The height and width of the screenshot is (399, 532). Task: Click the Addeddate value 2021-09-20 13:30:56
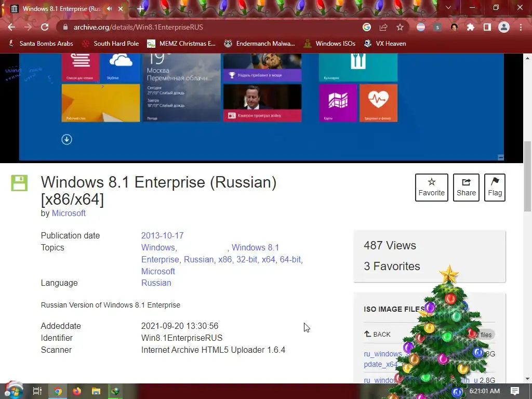[180, 326]
